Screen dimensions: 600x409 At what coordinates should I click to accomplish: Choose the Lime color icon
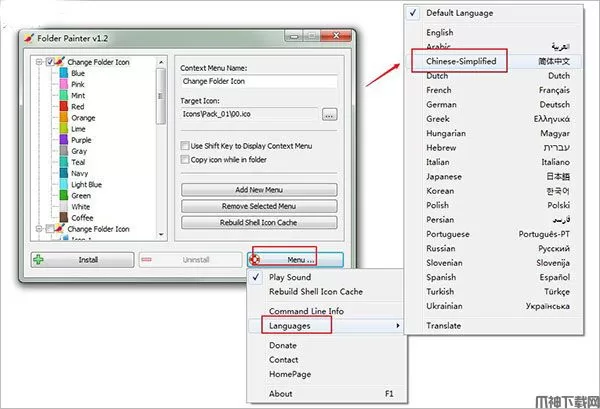[x=64, y=129]
